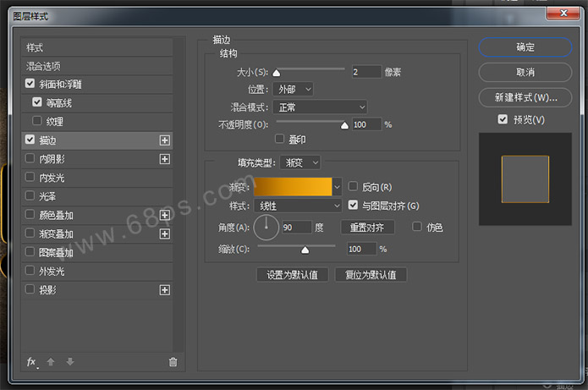This screenshot has width=588, height=390.
Task: Enable the 外发光 checkbox
Action: 30,270
